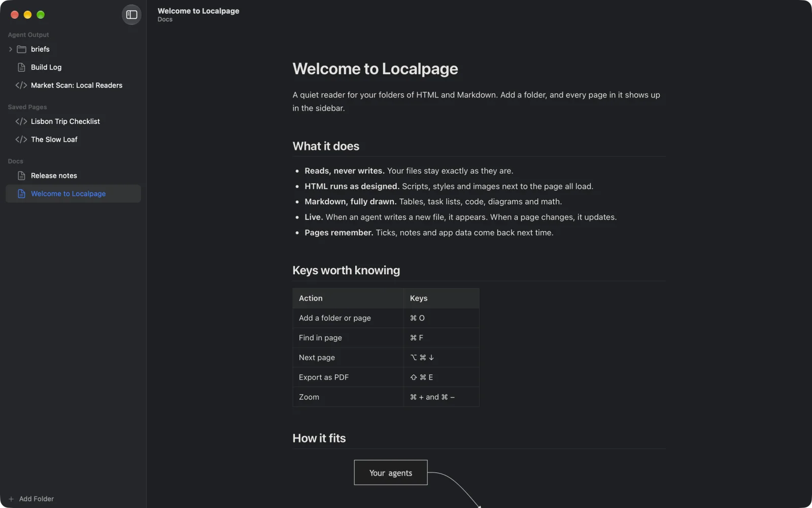The width and height of the screenshot is (812, 508).
Task: Click the Export as PDF table cell
Action: (348, 377)
